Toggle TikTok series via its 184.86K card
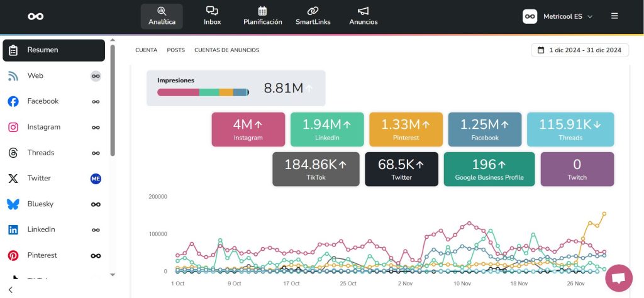The height and width of the screenshot is (298, 644). tap(316, 169)
